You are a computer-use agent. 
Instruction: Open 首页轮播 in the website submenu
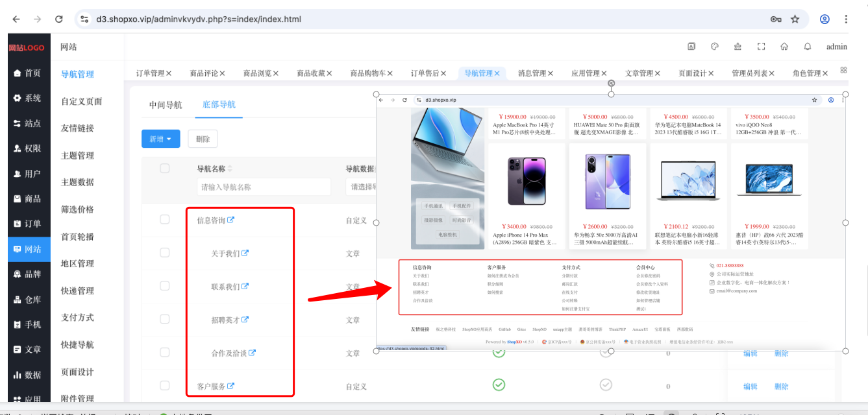point(77,236)
